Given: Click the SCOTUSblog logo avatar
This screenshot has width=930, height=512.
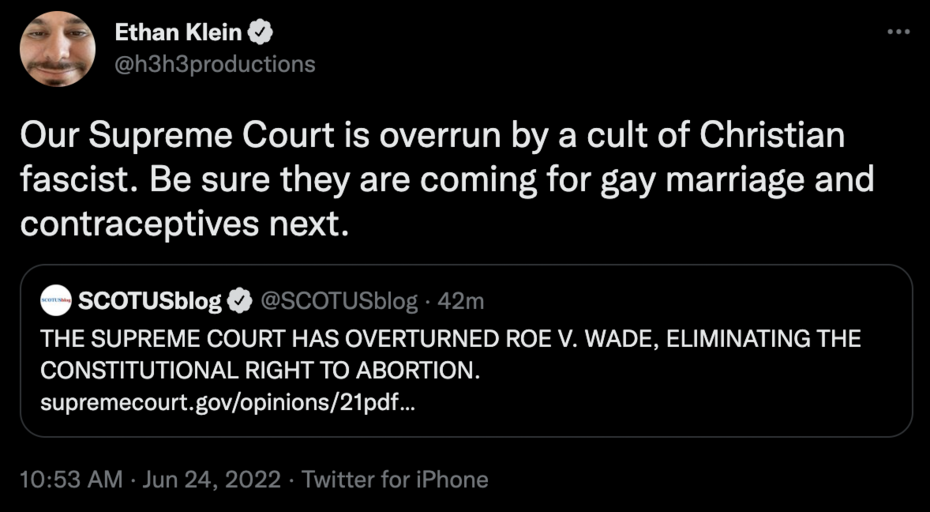Looking at the screenshot, I should coord(56,299).
